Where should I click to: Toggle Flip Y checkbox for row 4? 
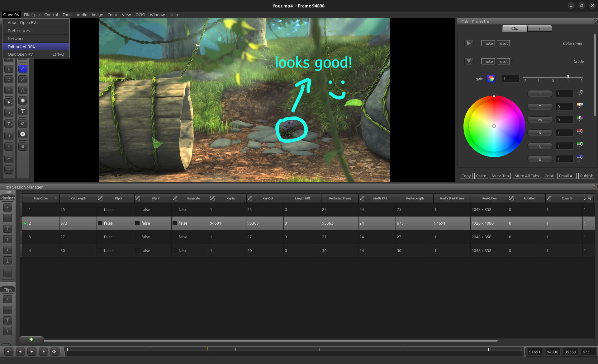pyautogui.click(x=137, y=250)
